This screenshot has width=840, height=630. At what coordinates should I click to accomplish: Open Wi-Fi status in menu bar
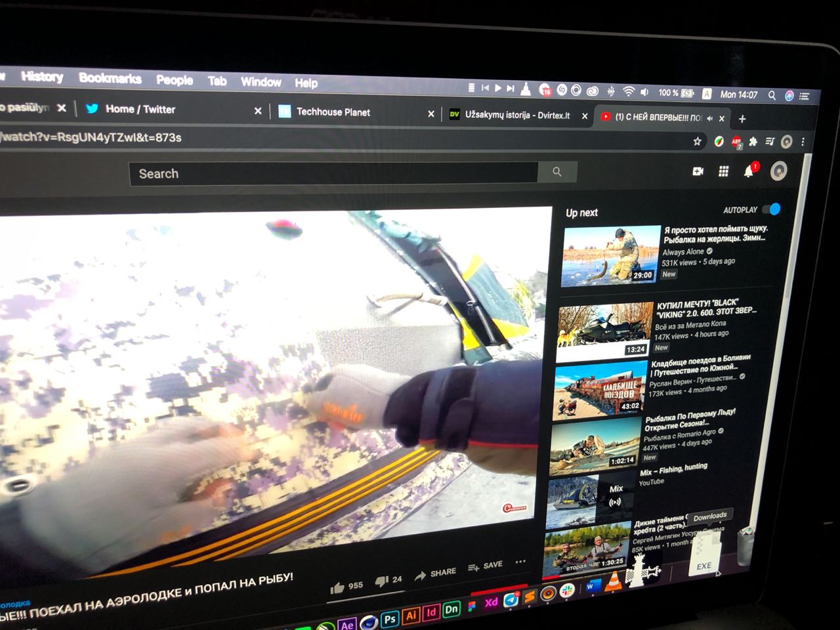[x=628, y=91]
